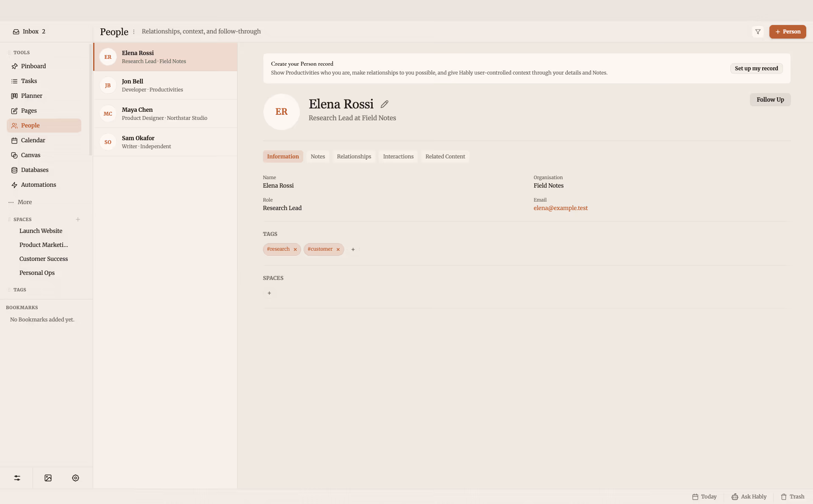Image resolution: width=813 pixels, height=504 pixels.
Task: Click Today in the bottom bar
Action: tap(704, 497)
